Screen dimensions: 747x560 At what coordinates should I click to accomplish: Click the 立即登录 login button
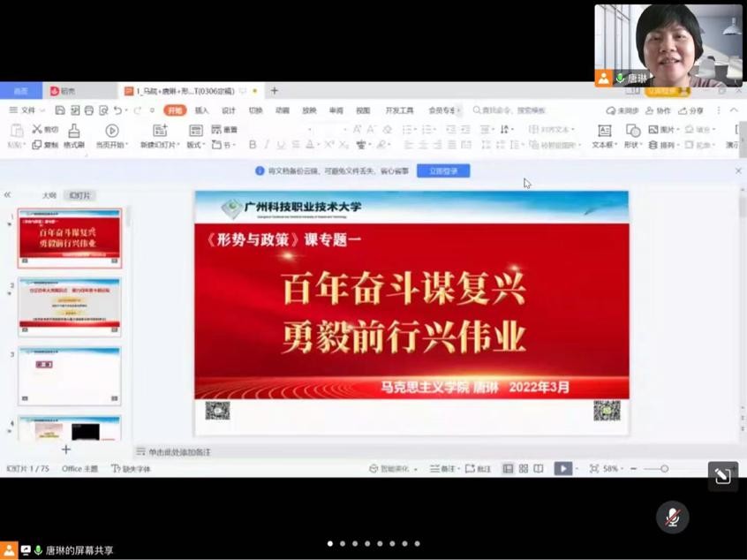pos(443,170)
